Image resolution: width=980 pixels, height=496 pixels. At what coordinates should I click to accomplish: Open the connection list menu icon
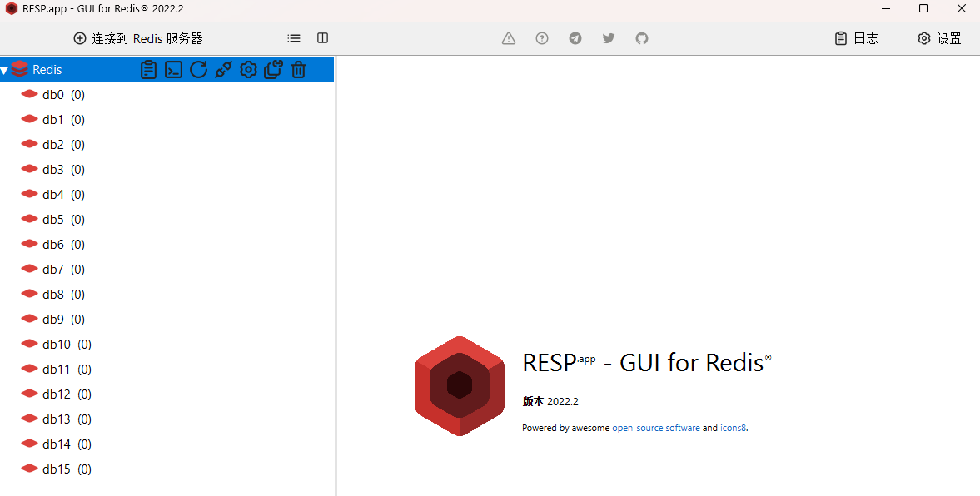(x=294, y=38)
